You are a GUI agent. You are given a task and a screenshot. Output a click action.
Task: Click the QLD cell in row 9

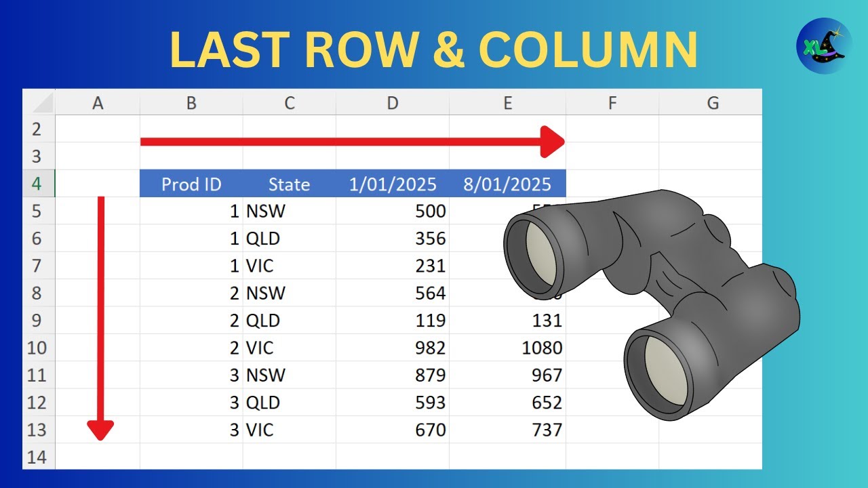point(290,321)
